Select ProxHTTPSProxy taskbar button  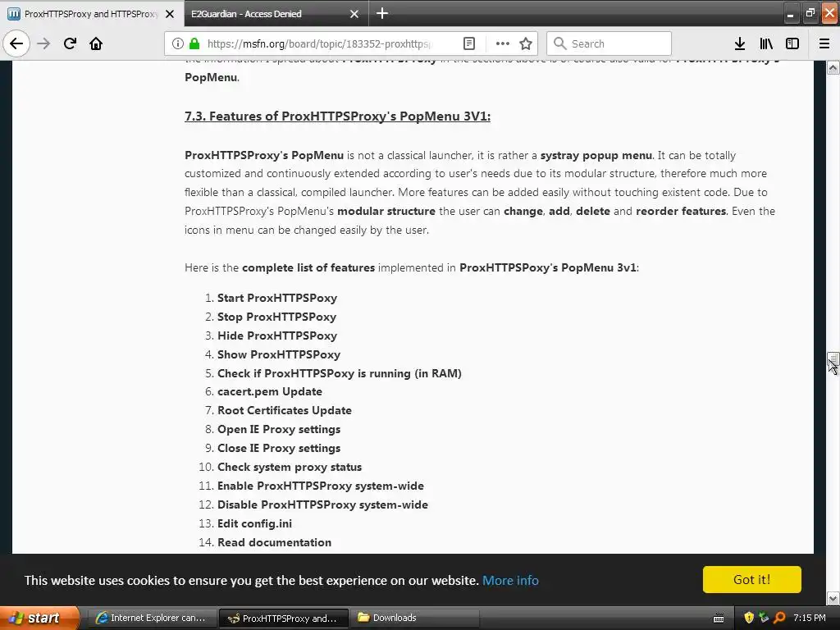[x=284, y=619]
